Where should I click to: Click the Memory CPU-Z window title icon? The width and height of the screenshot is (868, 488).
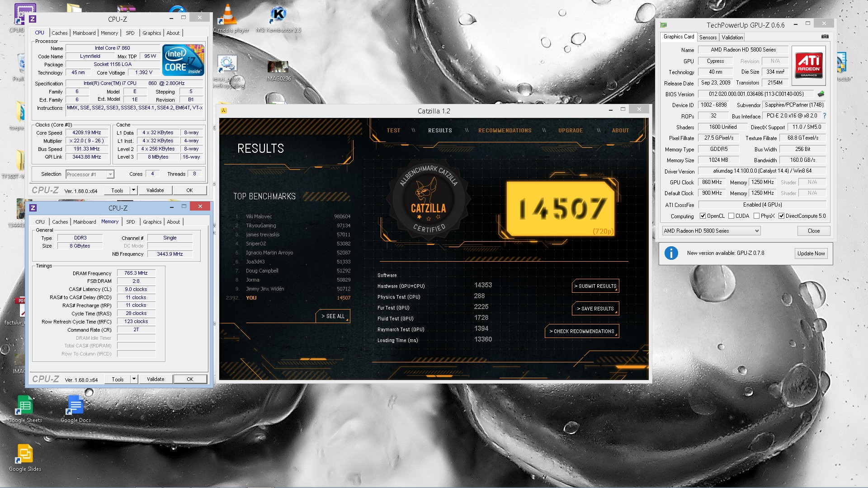(33, 208)
